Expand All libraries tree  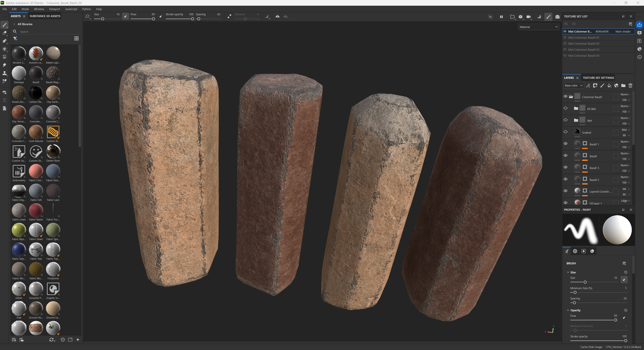(x=14, y=24)
